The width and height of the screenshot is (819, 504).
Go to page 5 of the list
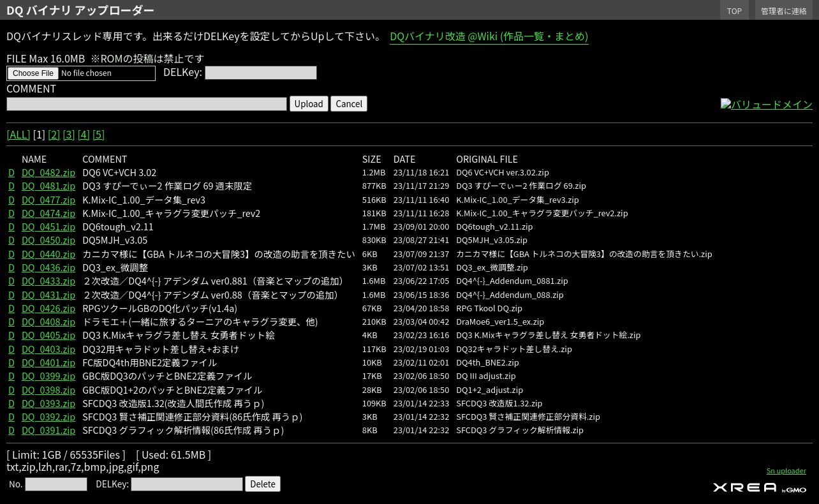pos(98,135)
